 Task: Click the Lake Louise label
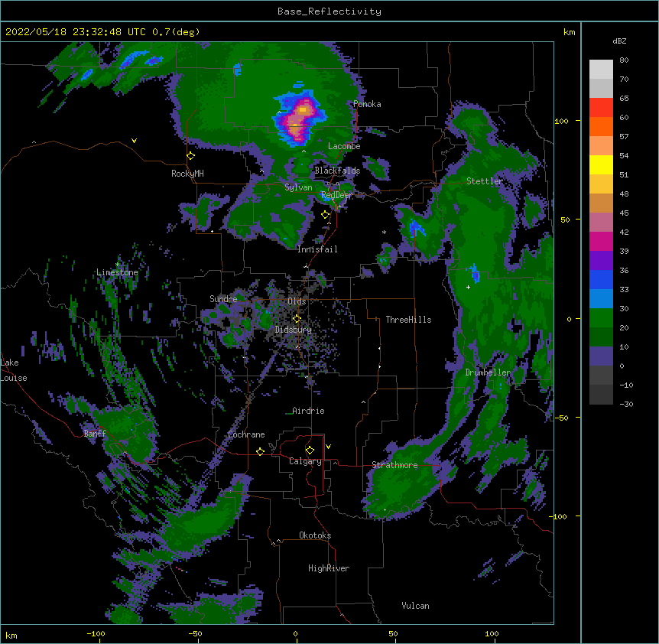[x=14, y=370]
